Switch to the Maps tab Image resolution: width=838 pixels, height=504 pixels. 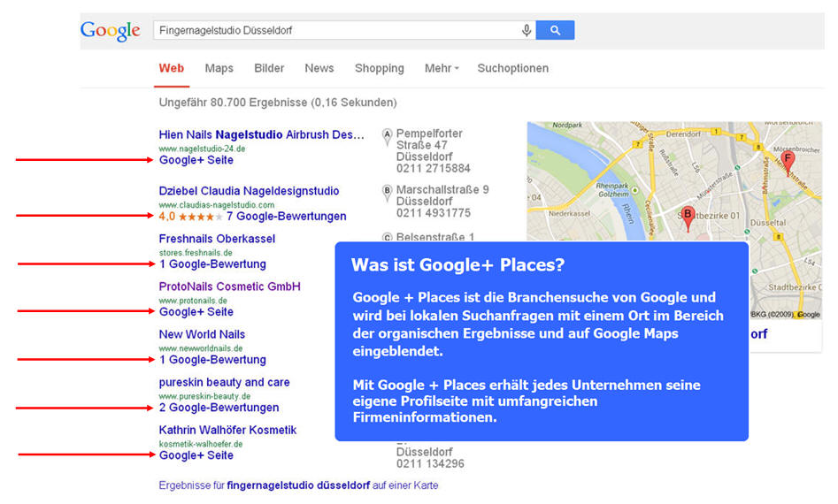(219, 68)
